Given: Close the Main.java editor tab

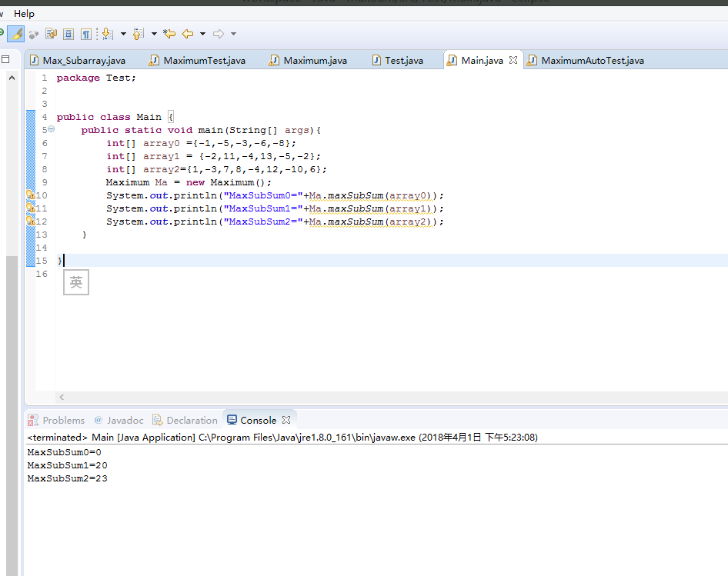Looking at the screenshot, I should tap(513, 60).
